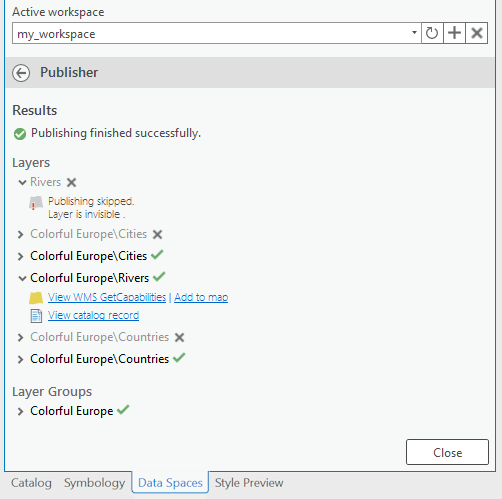Image resolution: width=502 pixels, height=499 pixels.
Task: Click the plus icon to add workspace
Action: click(x=454, y=33)
